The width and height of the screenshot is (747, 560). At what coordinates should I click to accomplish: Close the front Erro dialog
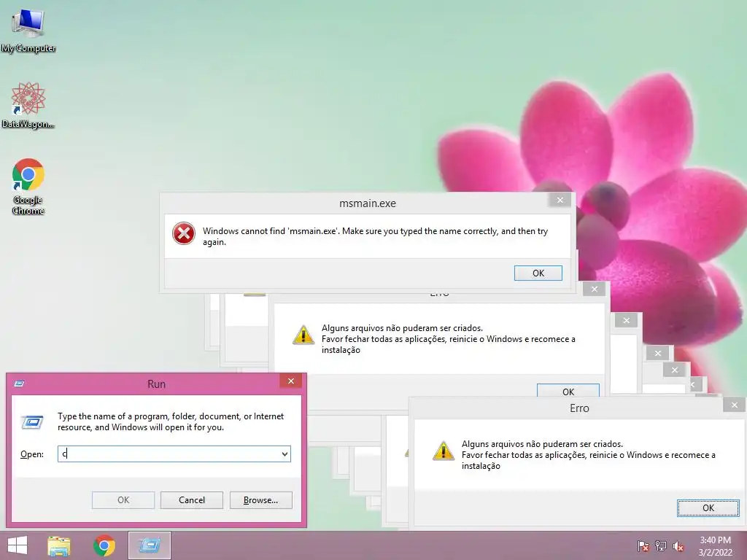[734, 405]
